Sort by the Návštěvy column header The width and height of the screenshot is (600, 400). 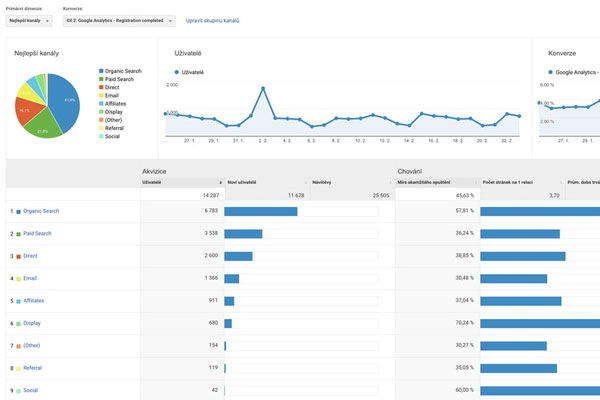pos(329,183)
